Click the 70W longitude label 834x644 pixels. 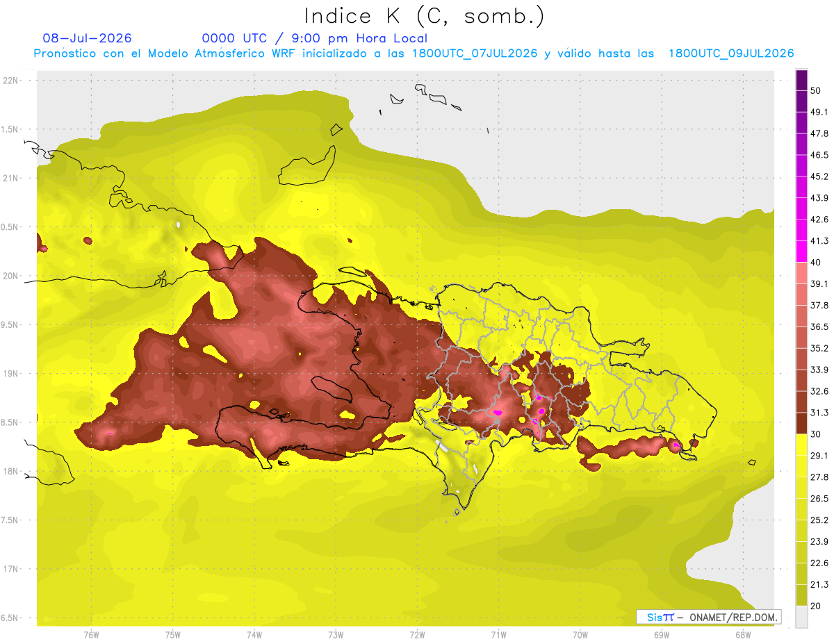pos(580,634)
